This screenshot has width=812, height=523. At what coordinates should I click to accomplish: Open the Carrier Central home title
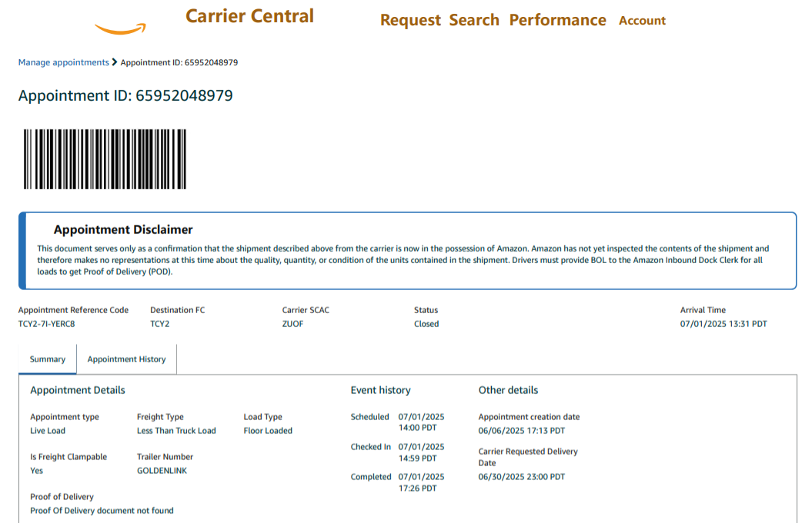coord(249,16)
